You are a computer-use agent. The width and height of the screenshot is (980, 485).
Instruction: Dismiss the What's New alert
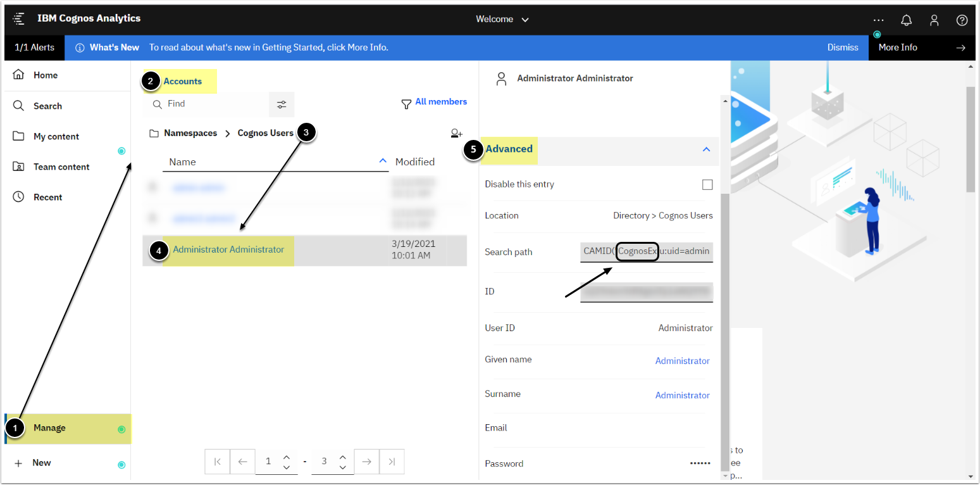point(843,47)
